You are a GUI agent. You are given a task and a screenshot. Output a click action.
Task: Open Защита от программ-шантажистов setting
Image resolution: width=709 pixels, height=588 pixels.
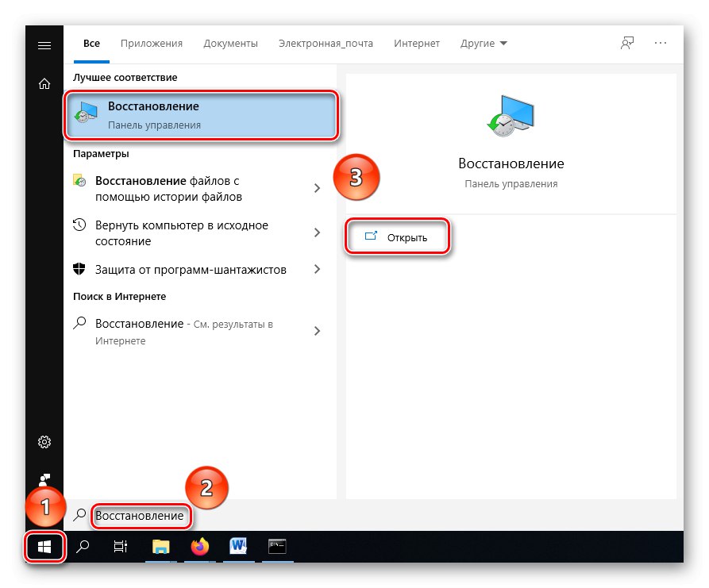(x=200, y=269)
